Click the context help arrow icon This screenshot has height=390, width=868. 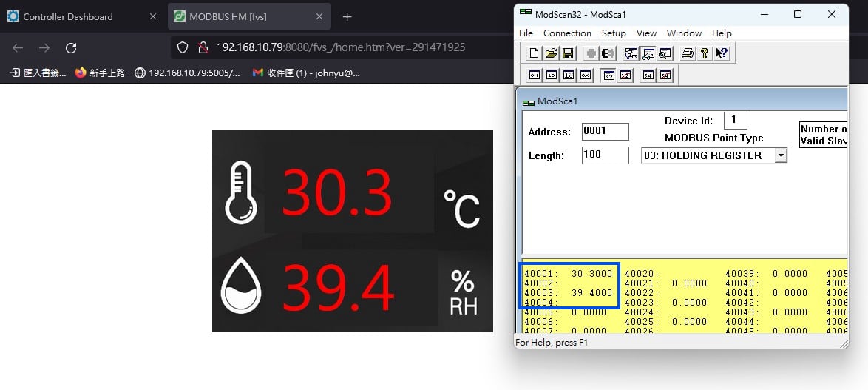pos(722,53)
